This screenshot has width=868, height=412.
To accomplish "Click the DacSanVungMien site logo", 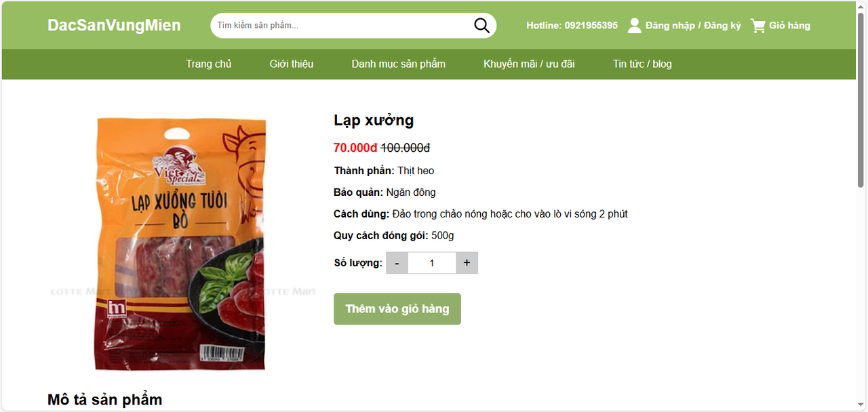I will pyautogui.click(x=114, y=26).
